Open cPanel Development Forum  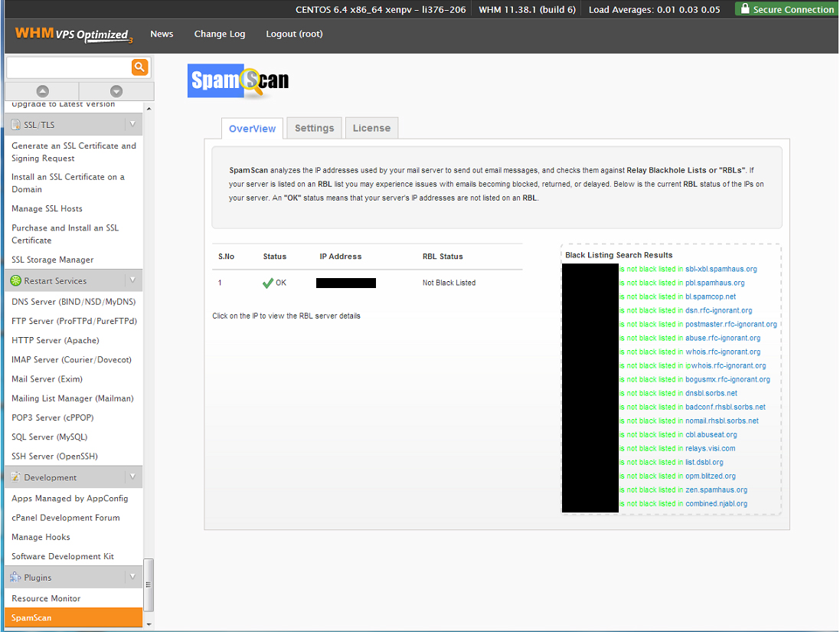pyautogui.click(x=65, y=518)
